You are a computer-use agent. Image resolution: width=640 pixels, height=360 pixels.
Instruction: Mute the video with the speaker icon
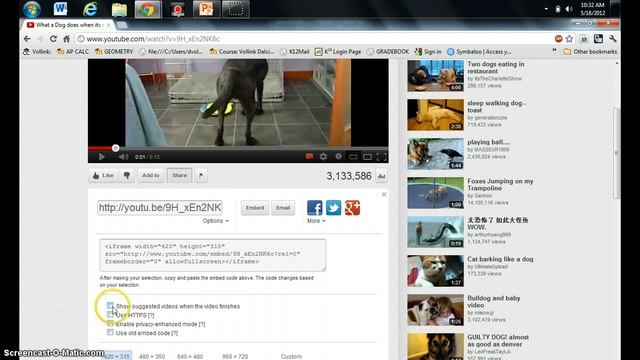(123, 157)
